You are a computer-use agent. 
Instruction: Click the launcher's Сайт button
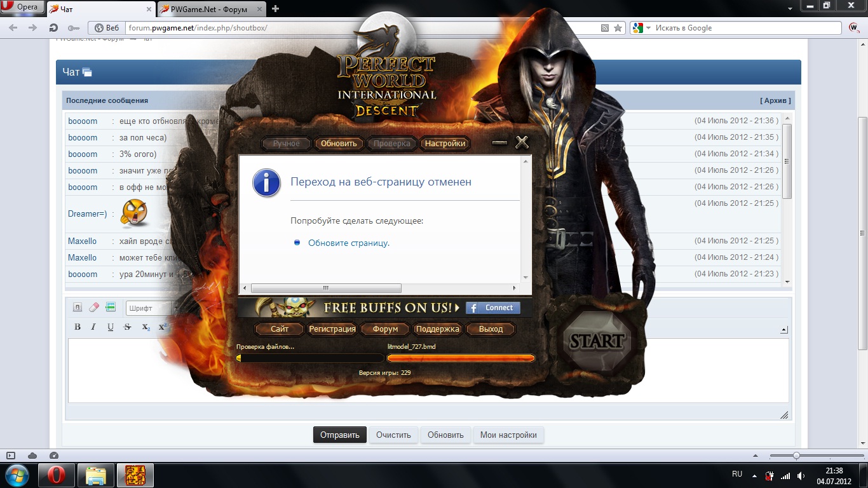(280, 329)
